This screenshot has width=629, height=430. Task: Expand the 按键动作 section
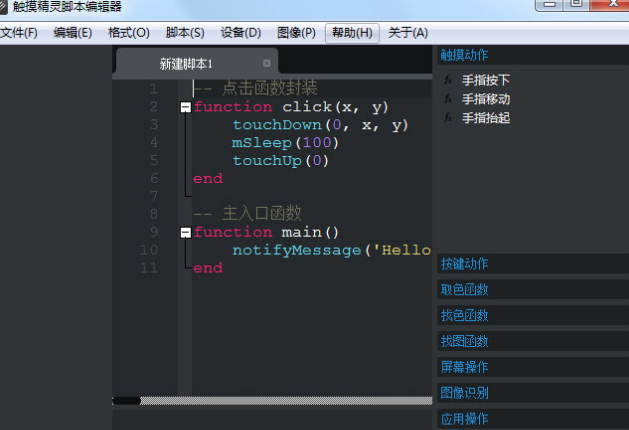pos(465,264)
